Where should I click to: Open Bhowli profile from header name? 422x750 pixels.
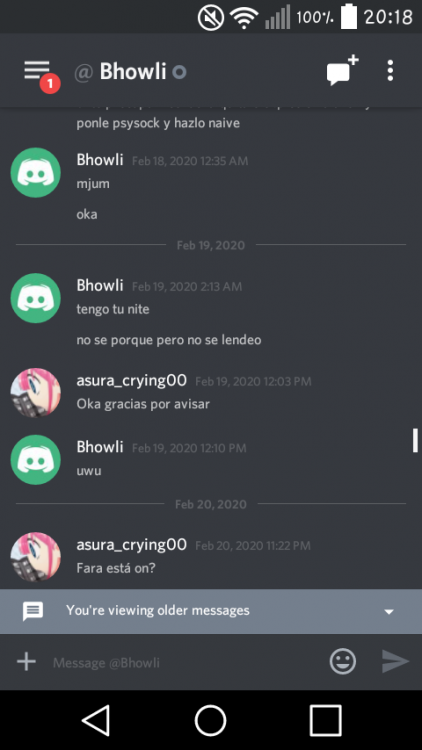pos(133,72)
